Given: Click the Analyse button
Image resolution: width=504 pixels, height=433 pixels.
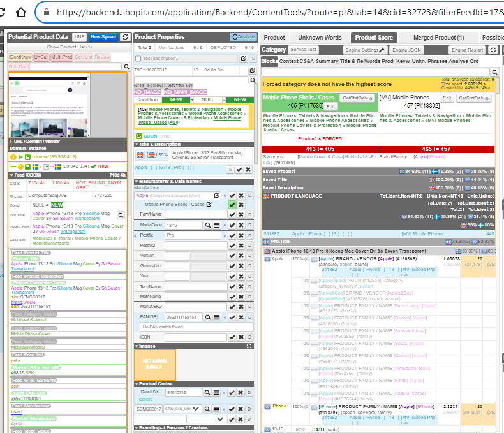Looking at the screenshot, I should coord(244,37).
